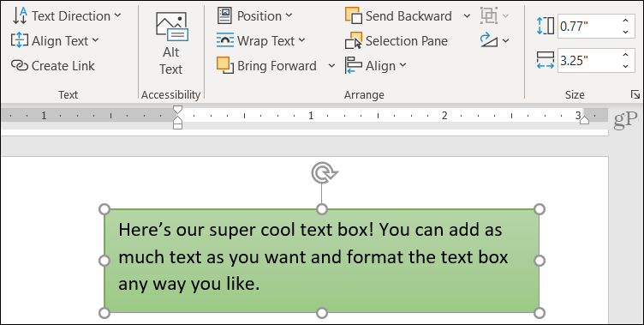Open the Size dialog launcher

(x=635, y=94)
